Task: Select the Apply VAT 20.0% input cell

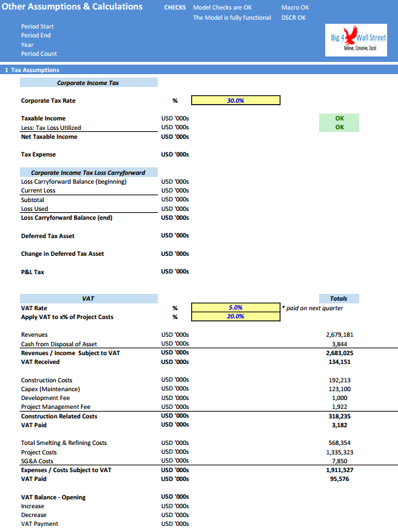Action: pyautogui.click(x=236, y=316)
